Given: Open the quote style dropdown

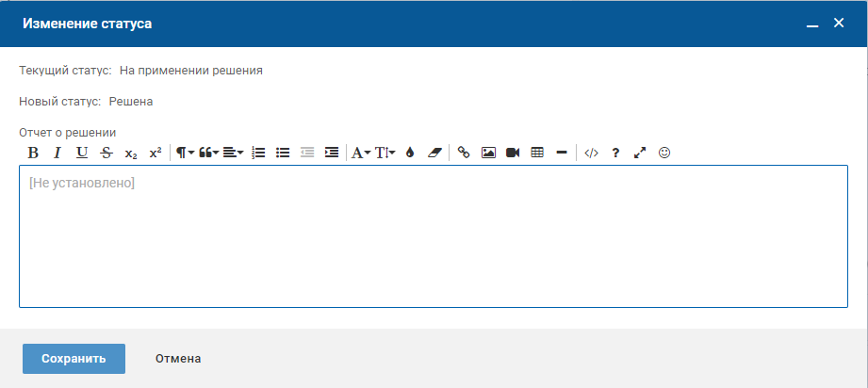Looking at the screenshot, I should click(208, 153).
